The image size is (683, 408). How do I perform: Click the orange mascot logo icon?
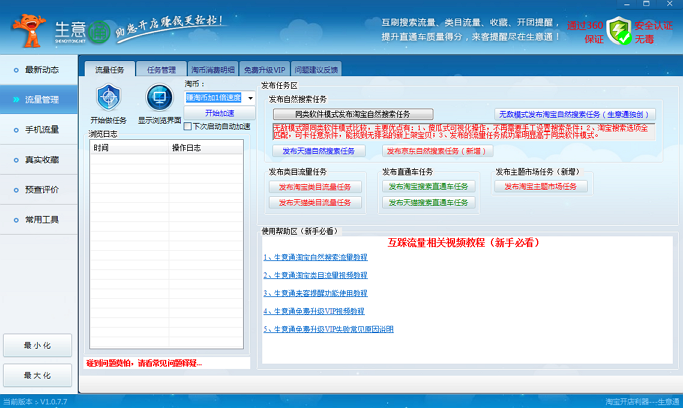point(29,30)
